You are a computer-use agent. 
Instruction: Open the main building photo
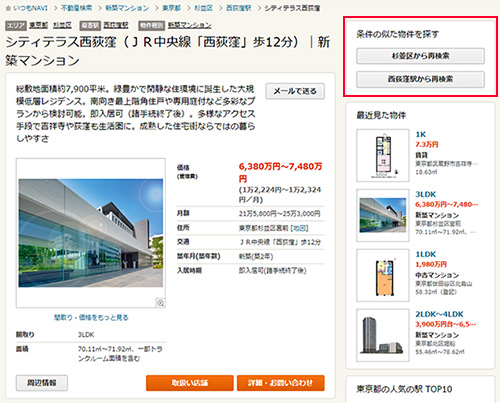coord(91,233)
